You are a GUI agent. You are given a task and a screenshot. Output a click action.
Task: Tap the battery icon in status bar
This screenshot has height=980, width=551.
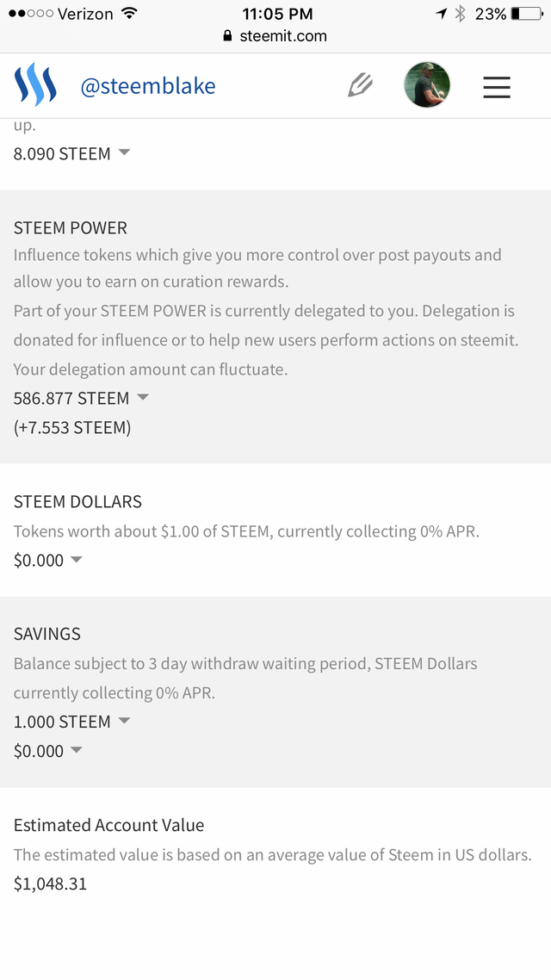[x=526, y=14]
